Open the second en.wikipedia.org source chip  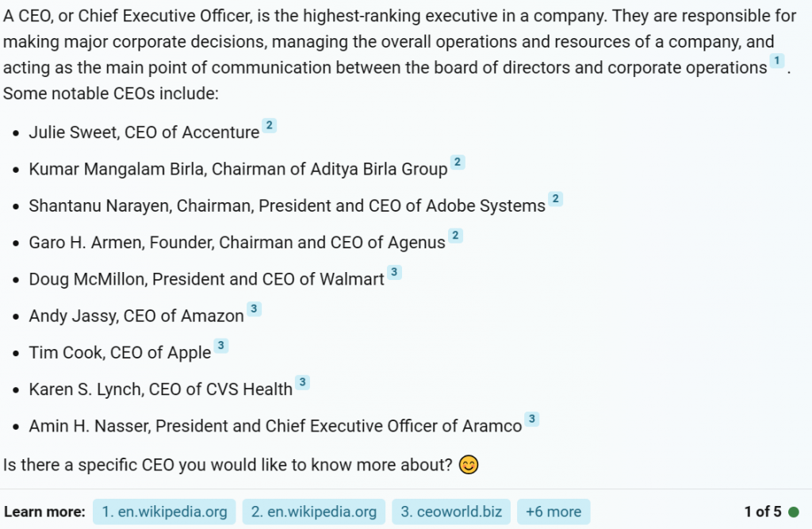tap(313, 512)
